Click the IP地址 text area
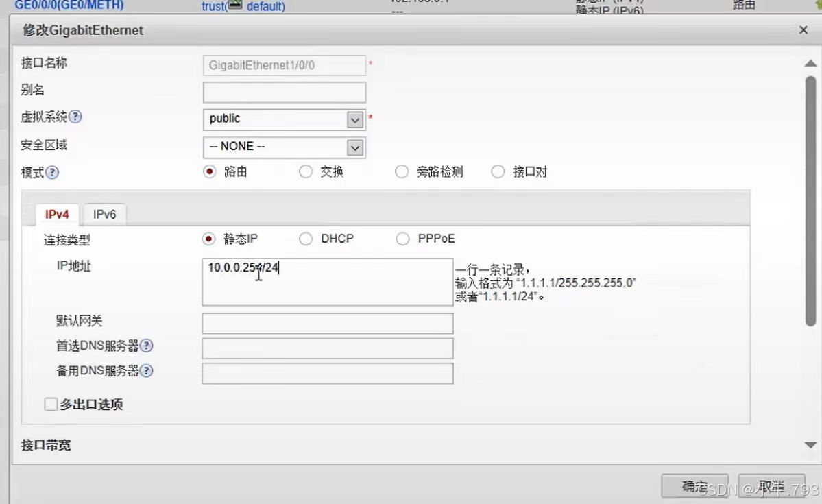The width and height of the screenshot is (822, 504). pos(328,282)
